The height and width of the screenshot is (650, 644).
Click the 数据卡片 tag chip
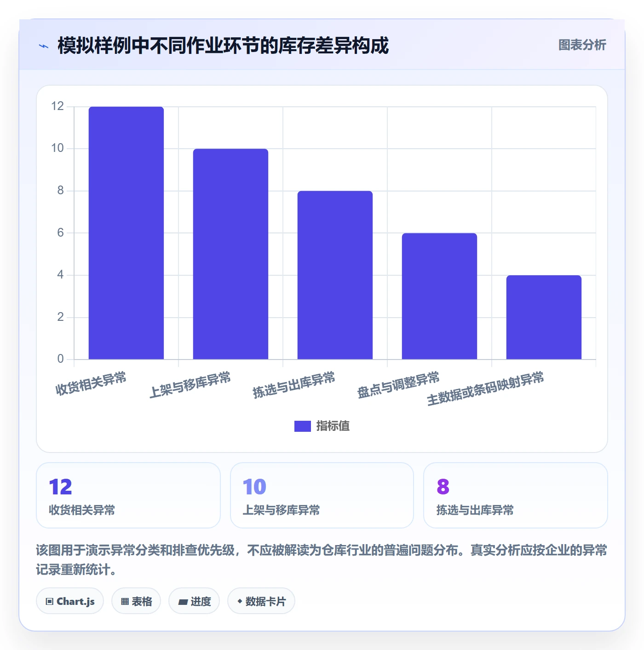click(261, 601)
